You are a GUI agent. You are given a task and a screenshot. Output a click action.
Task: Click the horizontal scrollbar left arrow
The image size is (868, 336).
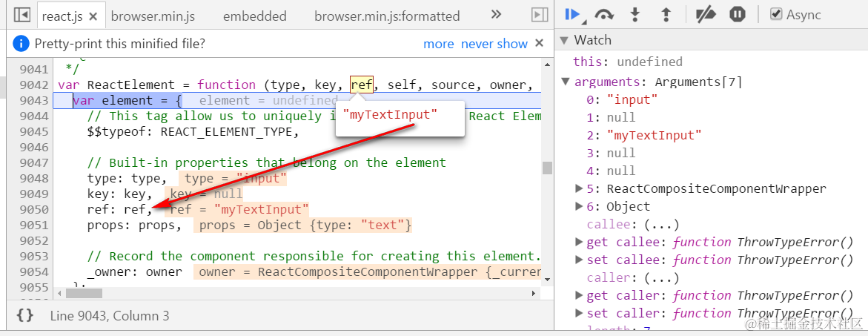pyautogui.click(x=59, y=294)
